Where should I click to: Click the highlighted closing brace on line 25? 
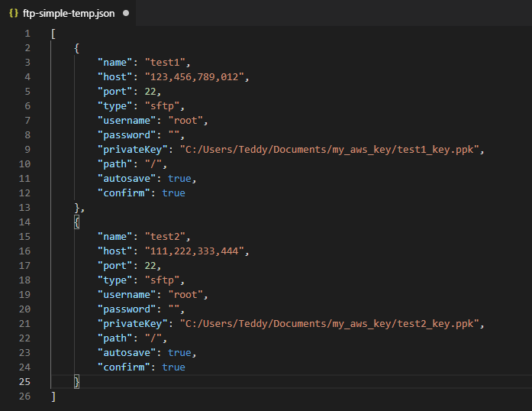point(76,382)
